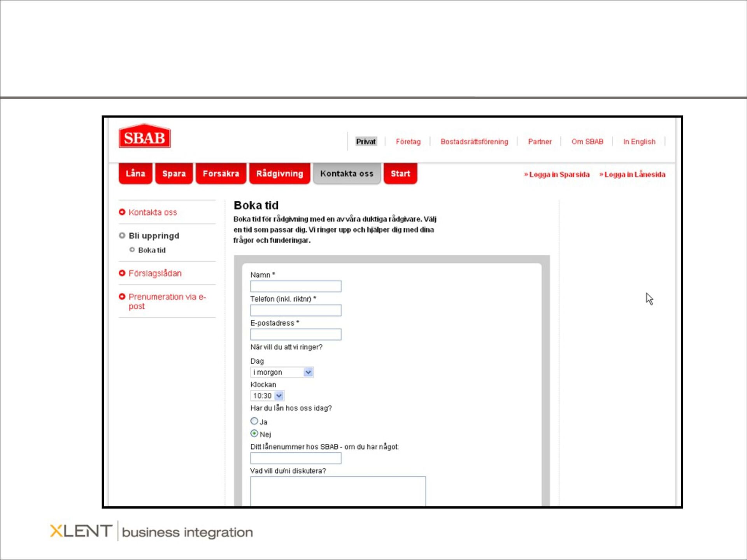Open the Låna tab
The width and height of the screenshot is (747, 560).
coord(135,173)
